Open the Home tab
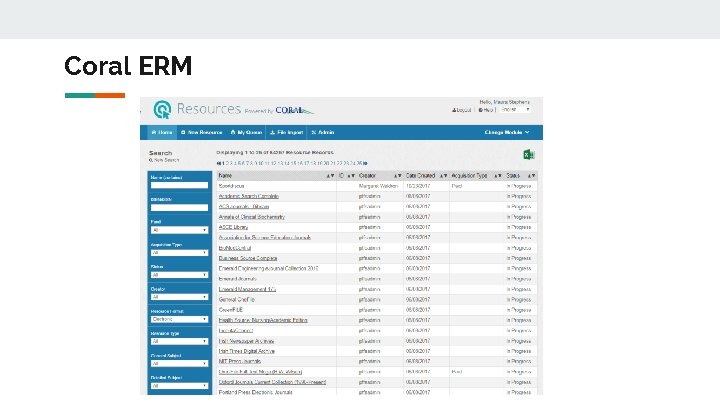Screen dimensions: 720x405 click(x=162, y=132)
